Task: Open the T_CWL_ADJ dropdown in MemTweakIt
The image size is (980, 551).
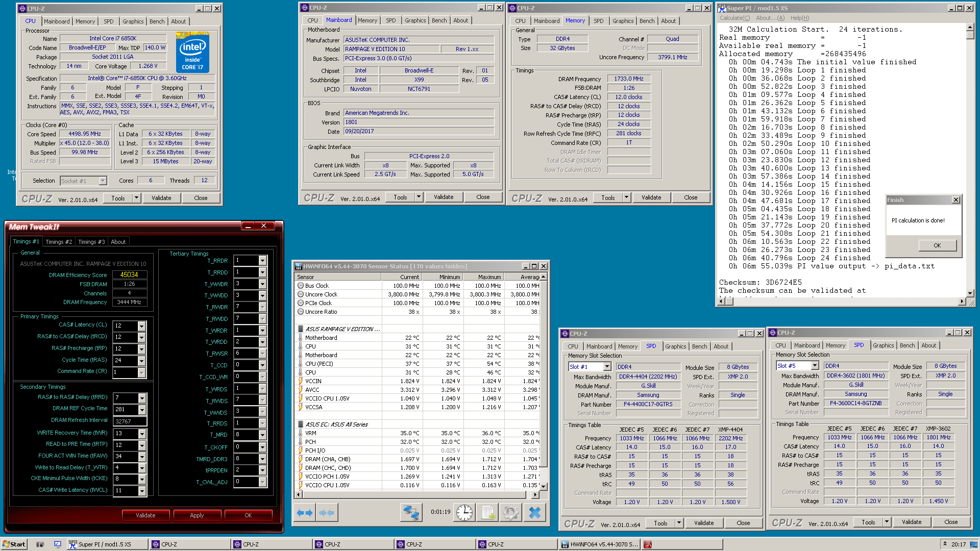Action: (262, 482)
